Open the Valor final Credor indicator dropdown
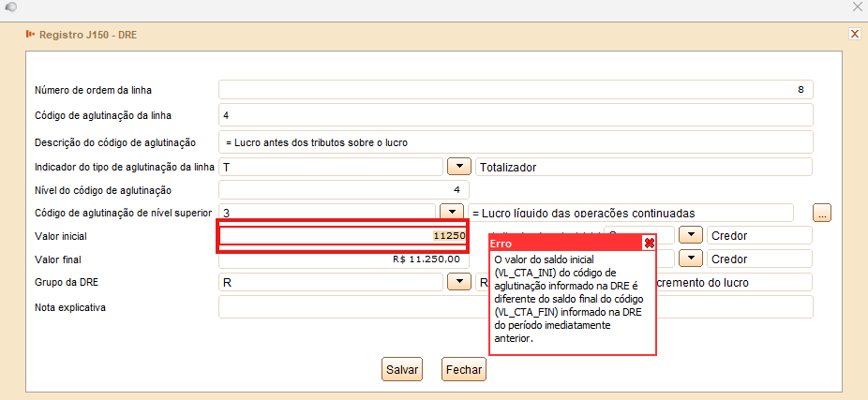The width and height of the screenshot is (868, 400). [690, 259]
